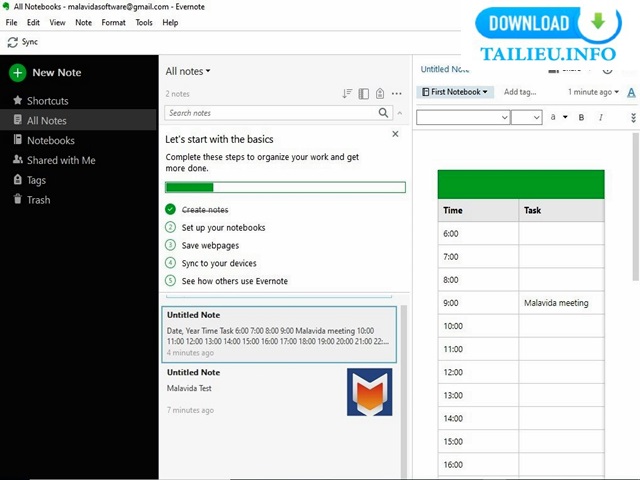Click the Trash bin icon
Screen dimensions: 640x480
[18, 199]
